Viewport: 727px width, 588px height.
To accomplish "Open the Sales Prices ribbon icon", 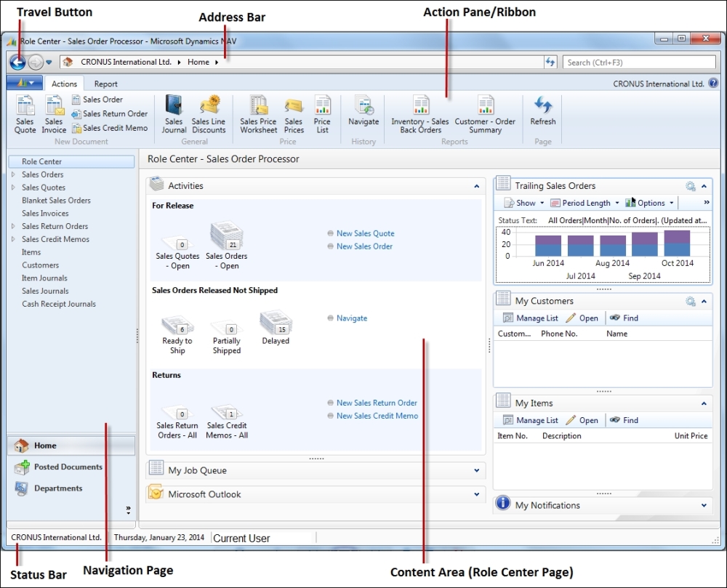I will [294, 114].
